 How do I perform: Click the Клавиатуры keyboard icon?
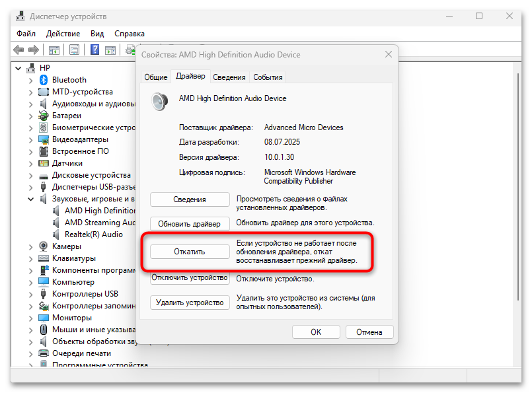pyautogui.click(x=44, y=258)
